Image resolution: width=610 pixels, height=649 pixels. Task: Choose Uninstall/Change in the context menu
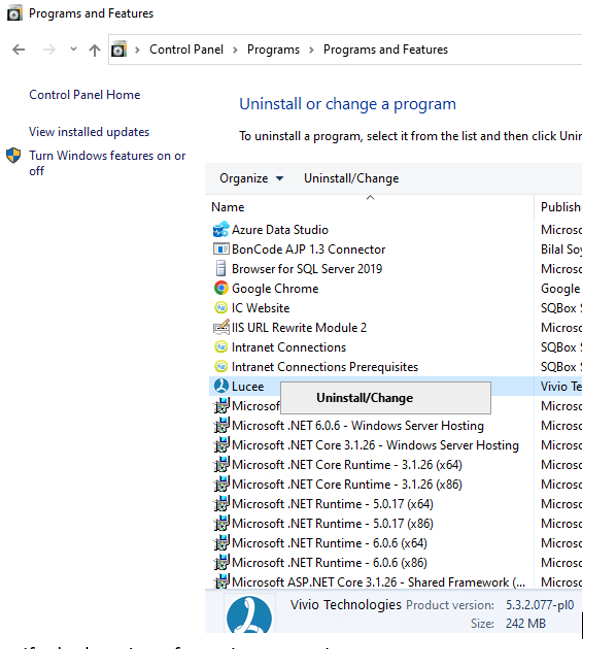[385, 398]
